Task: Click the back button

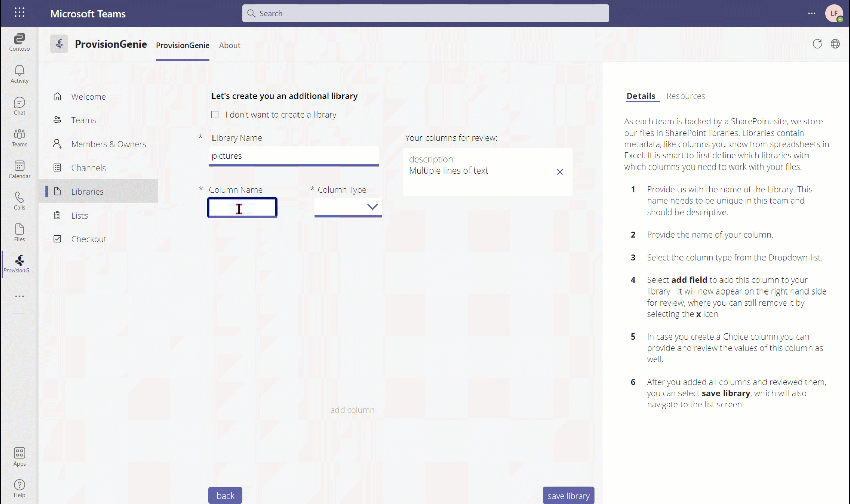Action: 225,495
